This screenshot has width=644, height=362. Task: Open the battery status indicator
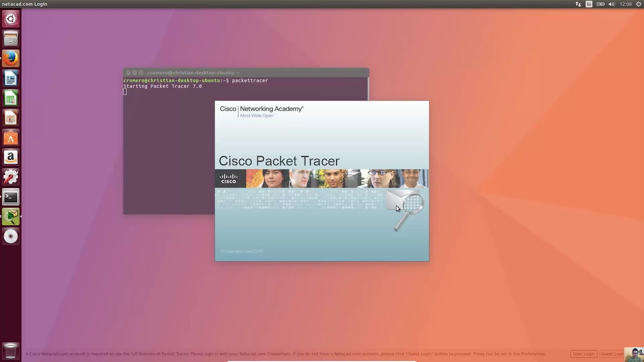(x=600, y=4)
